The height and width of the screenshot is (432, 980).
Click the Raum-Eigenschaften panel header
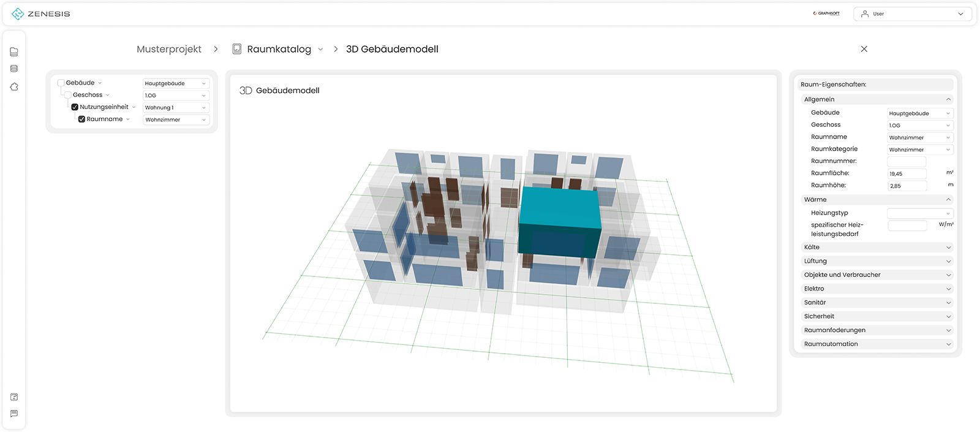pyautogui.click(x=876, y=85)
